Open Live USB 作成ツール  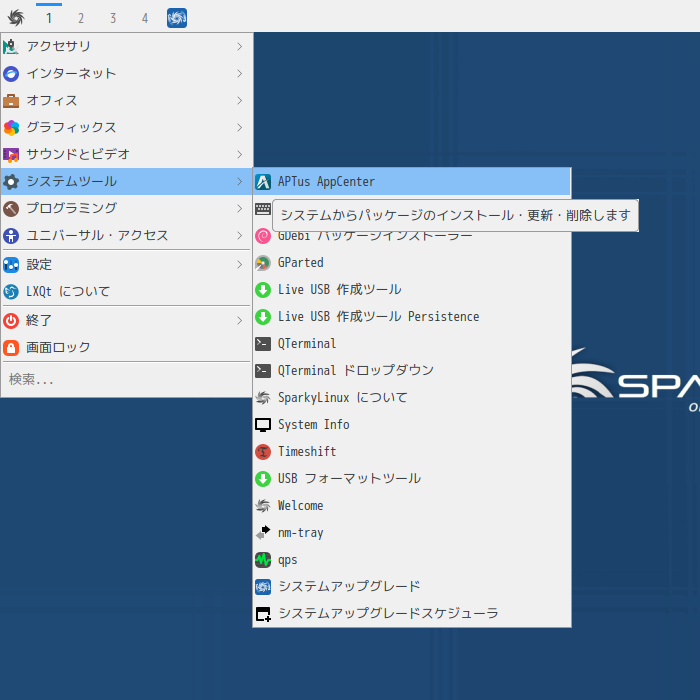(x=412, y=290)
